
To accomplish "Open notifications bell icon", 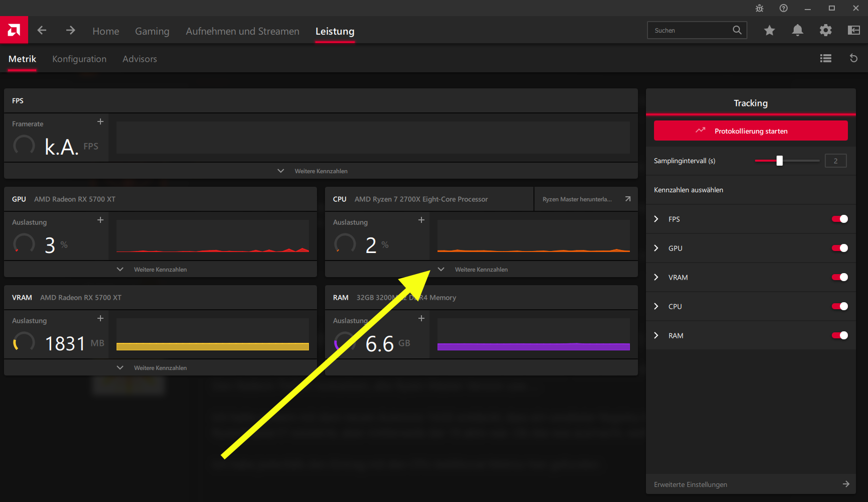I will (798, 31).
